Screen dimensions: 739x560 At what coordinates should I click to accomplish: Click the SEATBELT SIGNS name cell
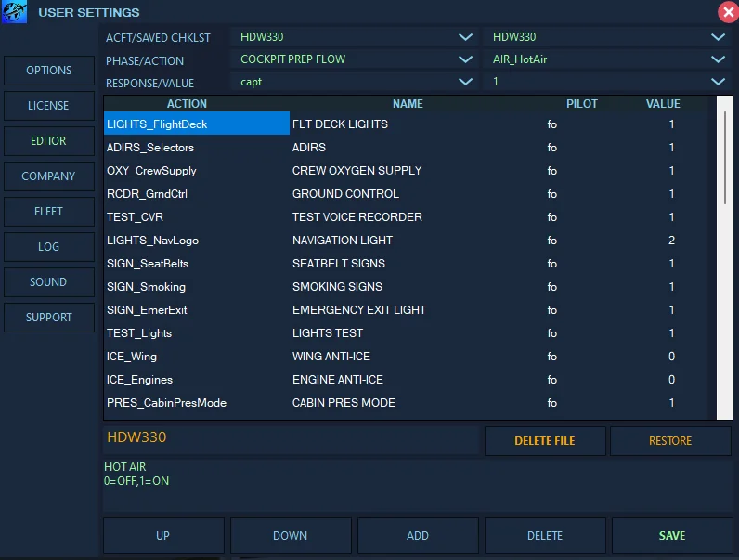point(338,264)
